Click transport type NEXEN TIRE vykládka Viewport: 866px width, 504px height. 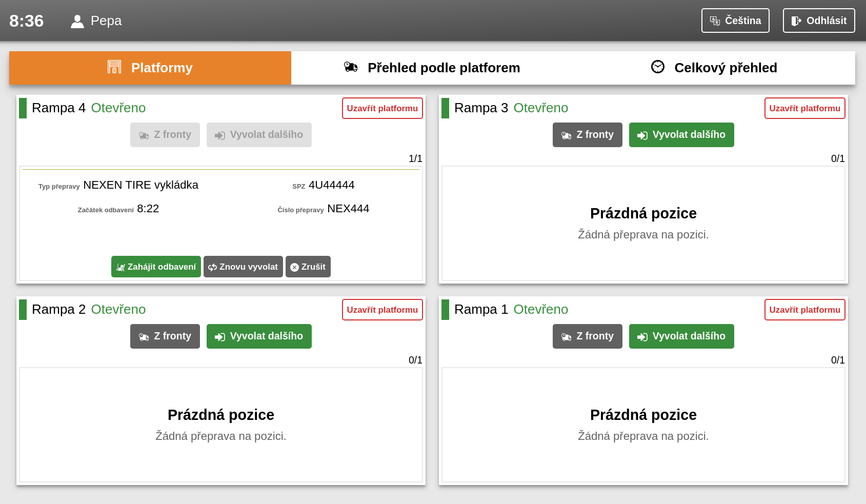pos(140,185)
